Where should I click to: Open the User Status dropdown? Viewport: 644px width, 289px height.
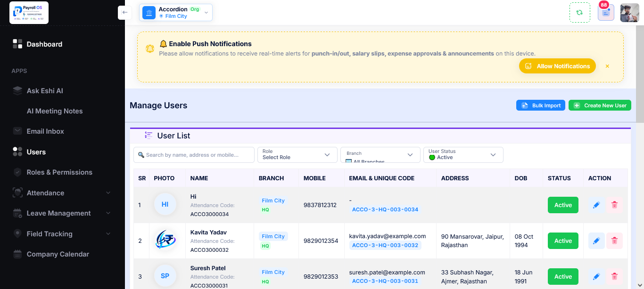tap(463, 155)
